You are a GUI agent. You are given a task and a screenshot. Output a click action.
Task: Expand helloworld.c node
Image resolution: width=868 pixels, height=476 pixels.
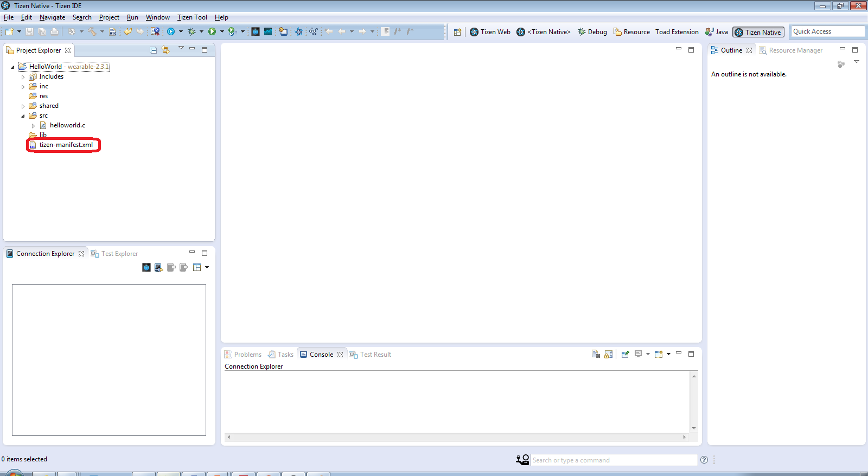(33, 126)
